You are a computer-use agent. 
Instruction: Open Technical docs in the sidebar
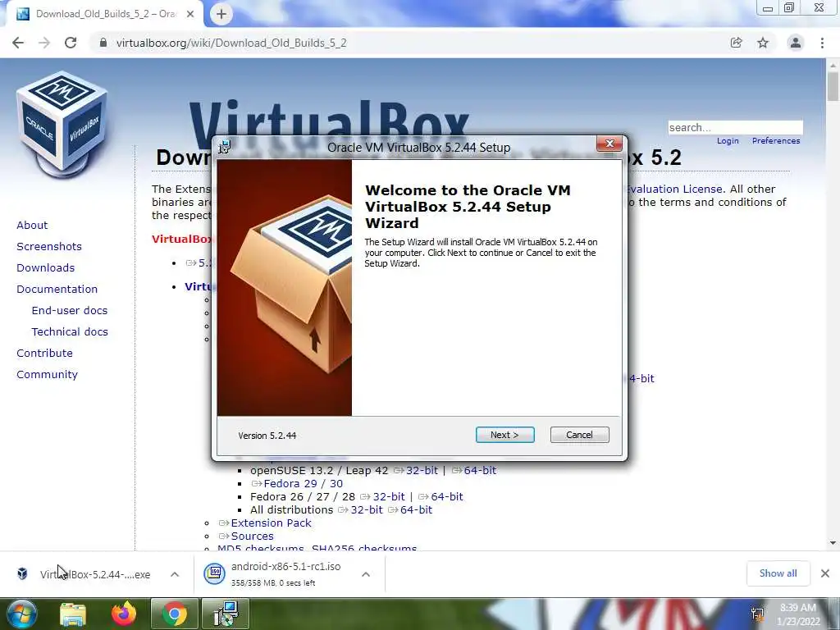(70, 332)
